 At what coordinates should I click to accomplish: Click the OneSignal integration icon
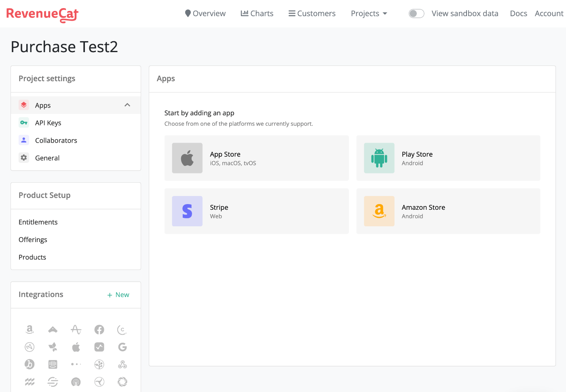pos(76,382)
